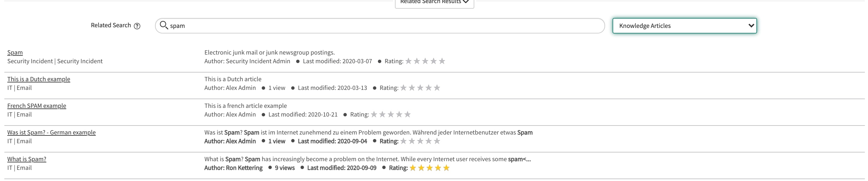Image resolution: width=868 pixels, height=181 pixels.
Task: Click the Related Search help question-mark icon
Action: pos(137,26)
